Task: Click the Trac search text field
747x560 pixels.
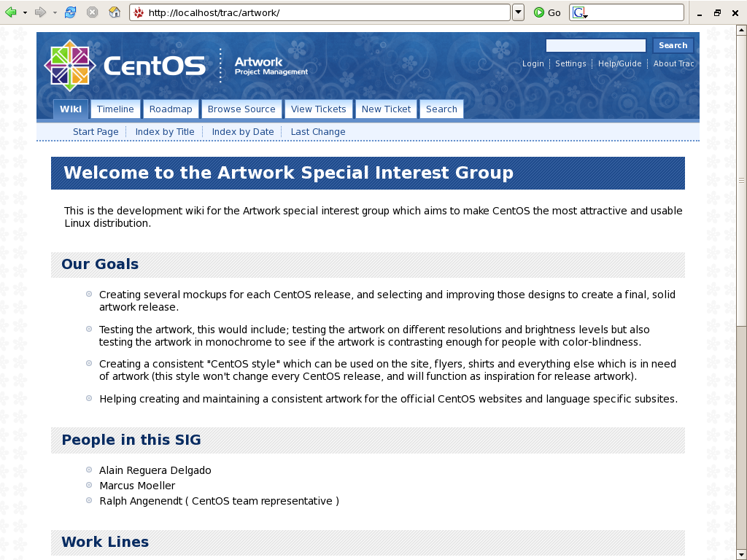Action: click(x=595, y=45)
